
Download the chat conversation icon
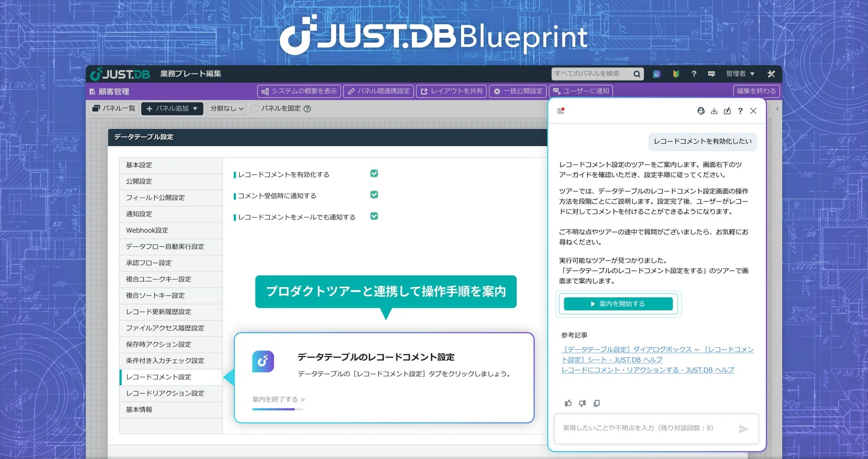[x=714, y=111]
